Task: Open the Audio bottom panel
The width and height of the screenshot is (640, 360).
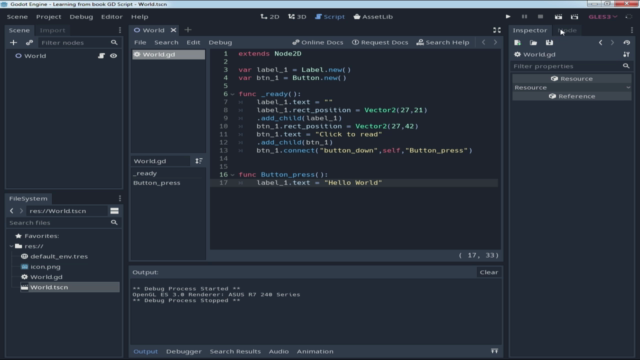Action: click(279, 351)
